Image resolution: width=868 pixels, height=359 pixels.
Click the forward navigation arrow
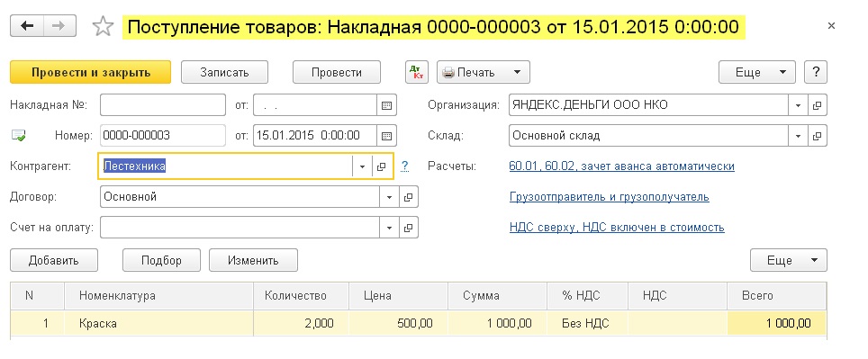(x=59, y=26)
